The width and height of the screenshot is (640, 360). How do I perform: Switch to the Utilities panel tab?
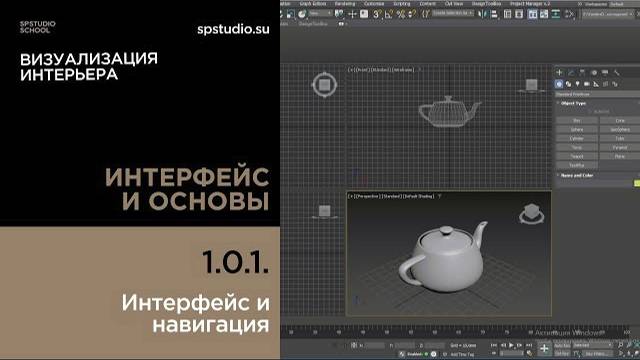[617, 72]
